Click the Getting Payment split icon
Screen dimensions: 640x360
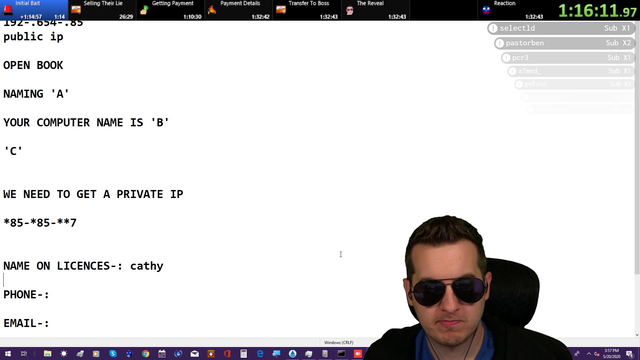[144, 10]
